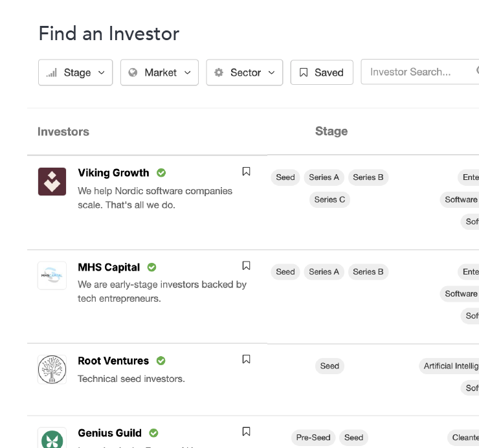Click the Saved bookmark icon
The width and height of the screenshot is (479, 448).
pos(304,73)
